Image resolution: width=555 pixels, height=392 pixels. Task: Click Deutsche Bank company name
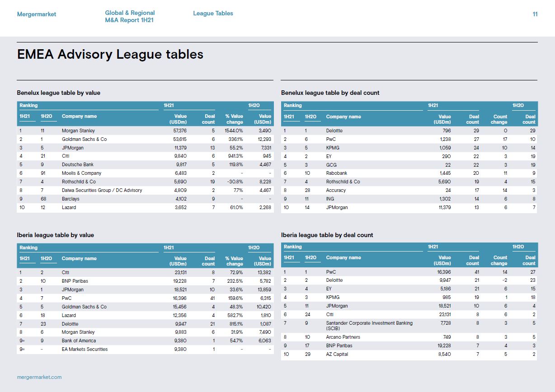[x=78, y=164]
